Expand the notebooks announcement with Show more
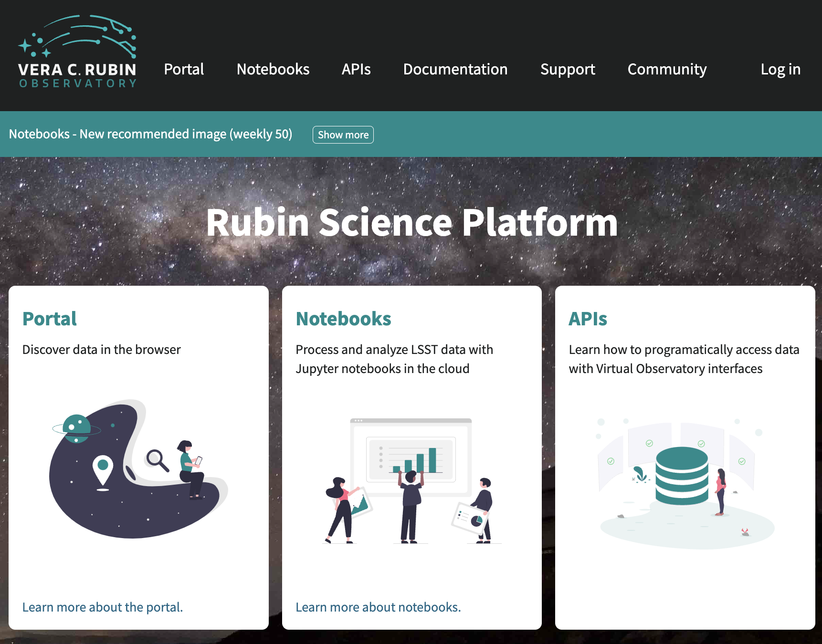822x644 pixels. click(343, 135)
